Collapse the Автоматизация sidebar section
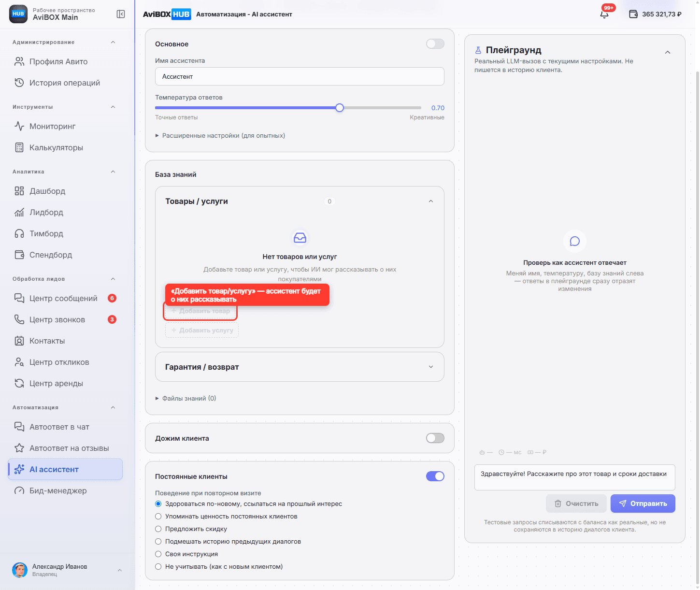The height and width of the screenshot is (590, 700). [x=113, y=407]
